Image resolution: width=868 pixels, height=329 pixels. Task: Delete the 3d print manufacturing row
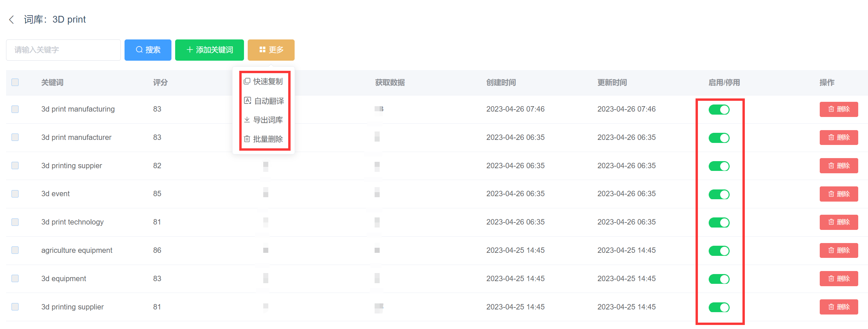839,109
